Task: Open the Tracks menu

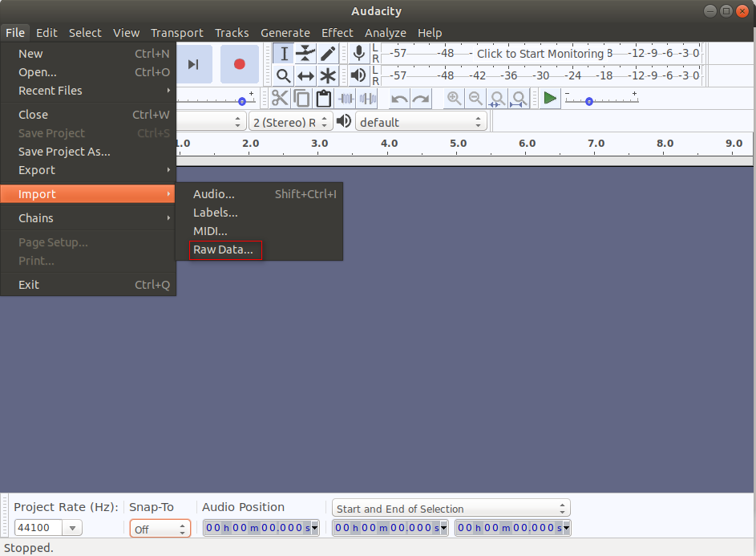Action: pos(232,33)
